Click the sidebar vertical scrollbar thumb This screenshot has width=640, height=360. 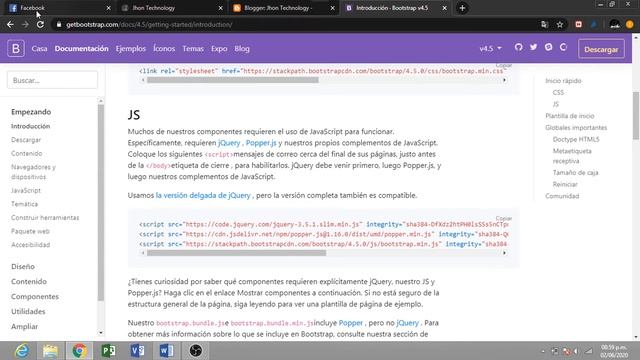tap(101, 203)
